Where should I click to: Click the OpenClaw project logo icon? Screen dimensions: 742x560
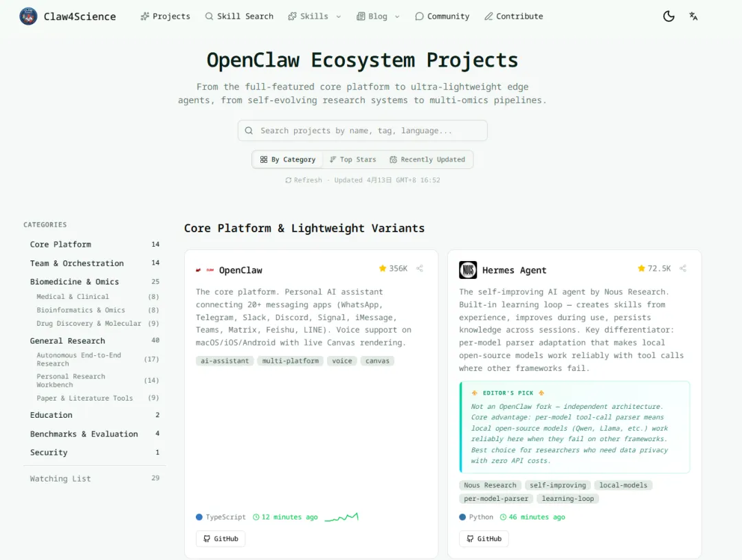(205, 270)
